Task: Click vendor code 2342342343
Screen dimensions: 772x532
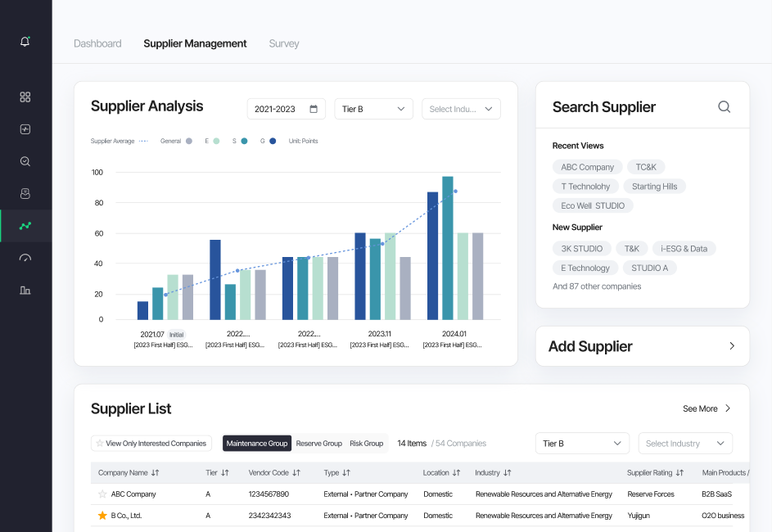Action: 270,516
